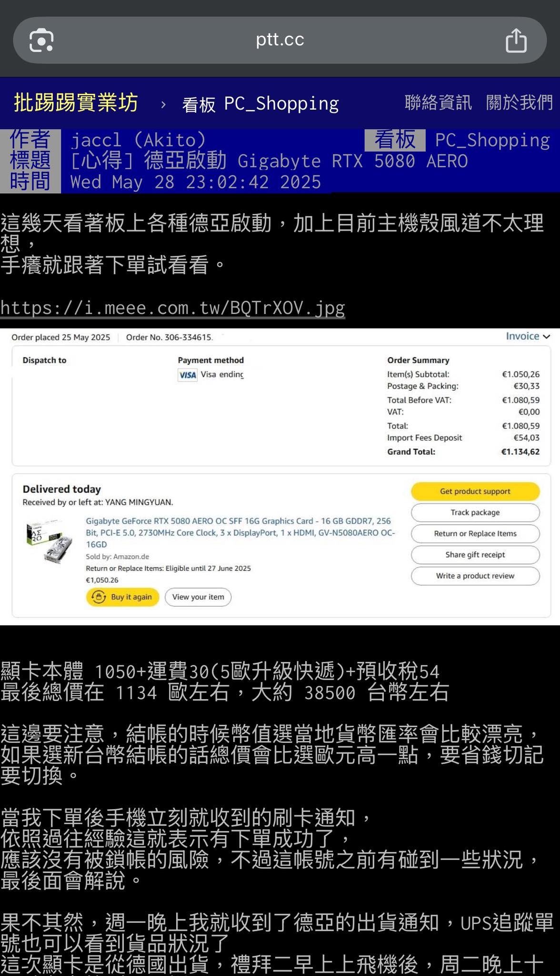Click Track package button

tap(475, 512)
